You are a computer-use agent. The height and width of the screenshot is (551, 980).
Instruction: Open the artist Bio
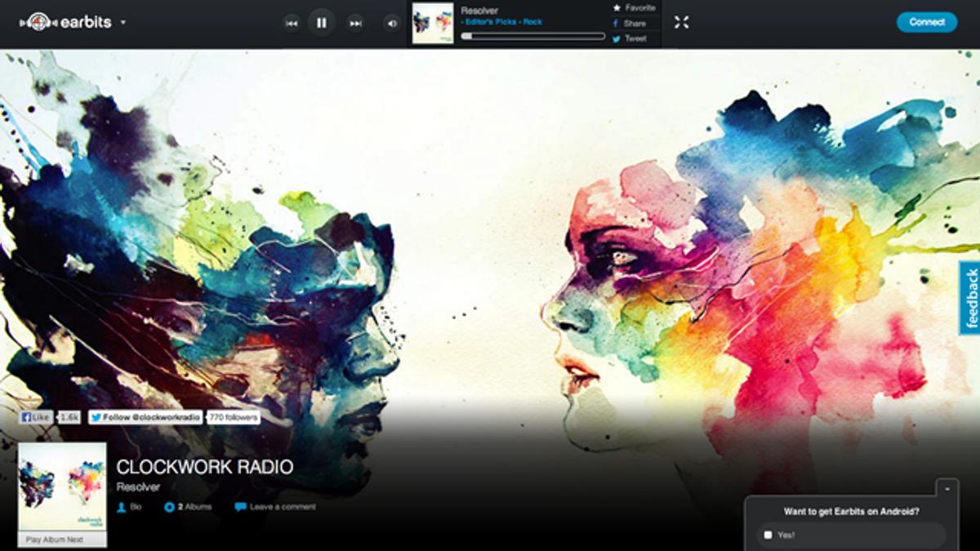point(130,507)
